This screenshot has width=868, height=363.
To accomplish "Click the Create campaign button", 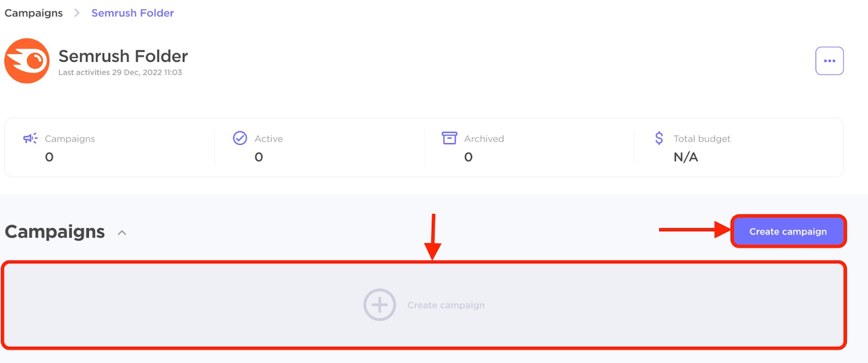I will 787,231.
